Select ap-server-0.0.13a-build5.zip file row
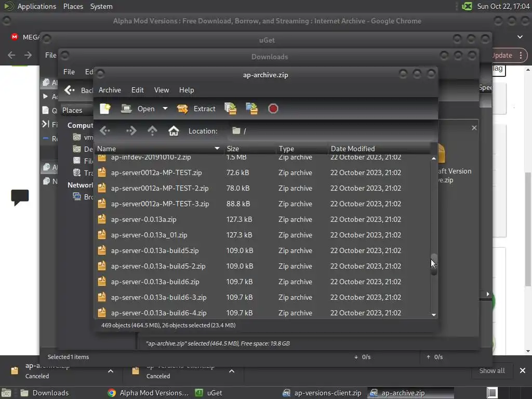 (x=262, y=251)
